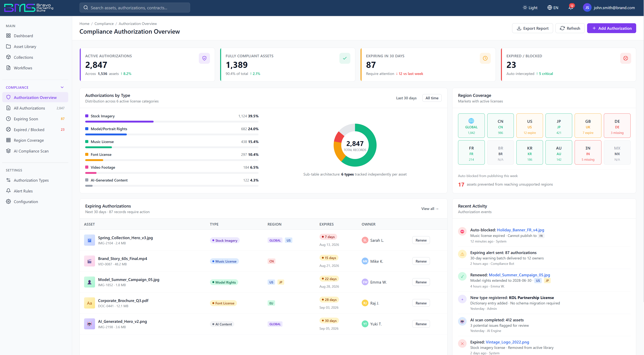Open Dashboard in the sidebar
The height and width of the screenshot is (355, 644).
[35, 36]
